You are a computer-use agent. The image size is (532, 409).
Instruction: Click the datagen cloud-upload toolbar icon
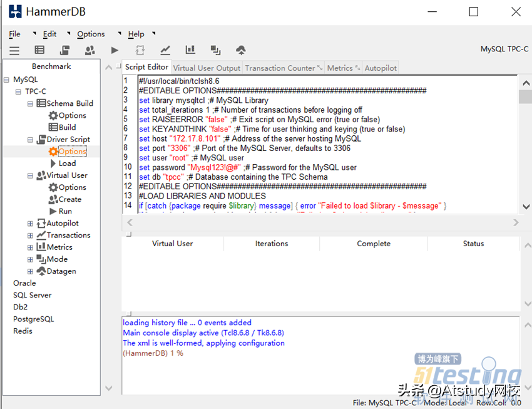click(x=241, y=50)
